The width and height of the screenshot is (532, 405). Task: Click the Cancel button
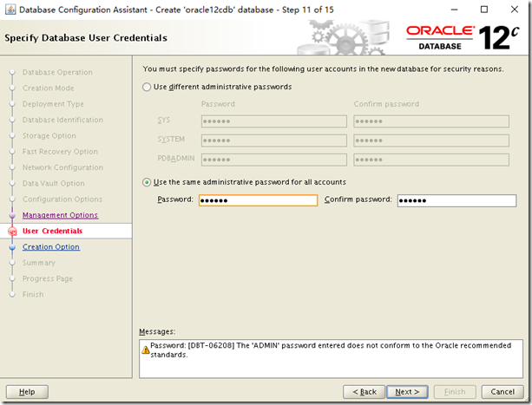(502, 392)
